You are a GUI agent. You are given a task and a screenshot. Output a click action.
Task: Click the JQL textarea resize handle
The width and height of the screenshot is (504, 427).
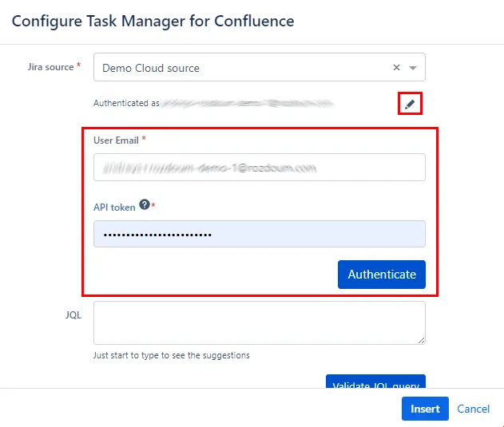[422, 341]
